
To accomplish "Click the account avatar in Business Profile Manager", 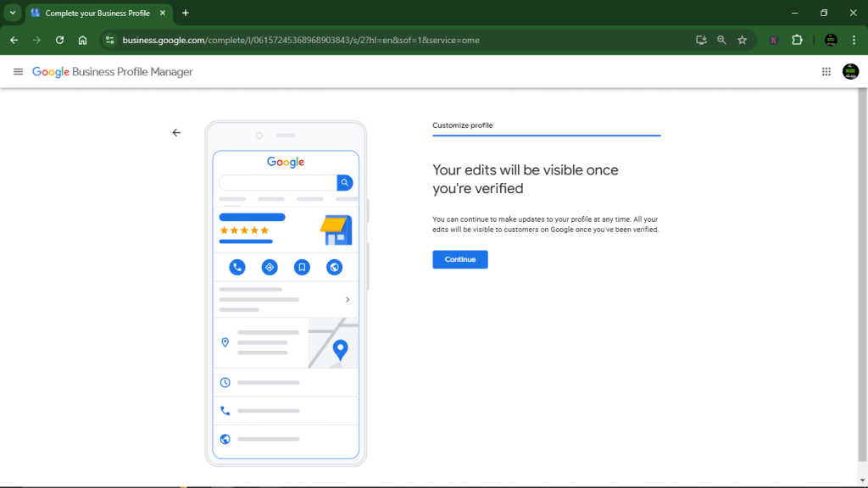I will (851, 71).
